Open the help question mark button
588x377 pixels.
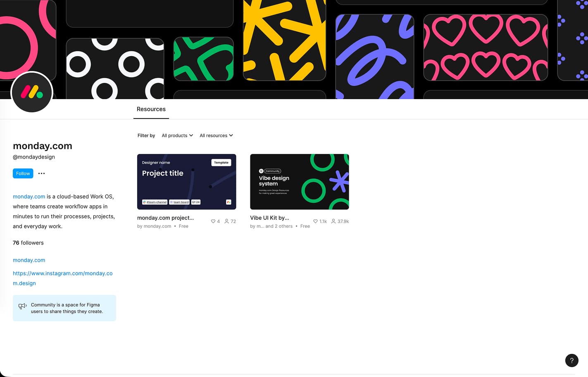572,360
